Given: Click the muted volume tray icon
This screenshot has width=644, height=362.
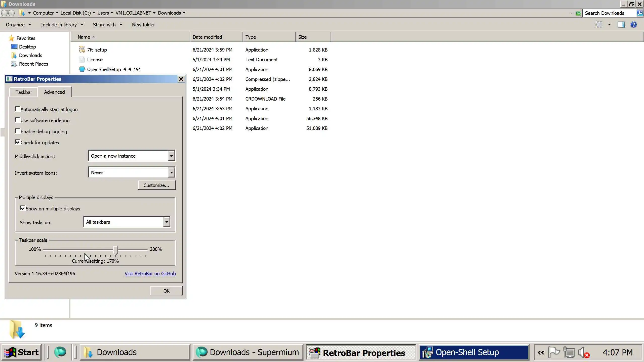Looking at the screenshot, I should pyautogui.click(x=583, y=352).
